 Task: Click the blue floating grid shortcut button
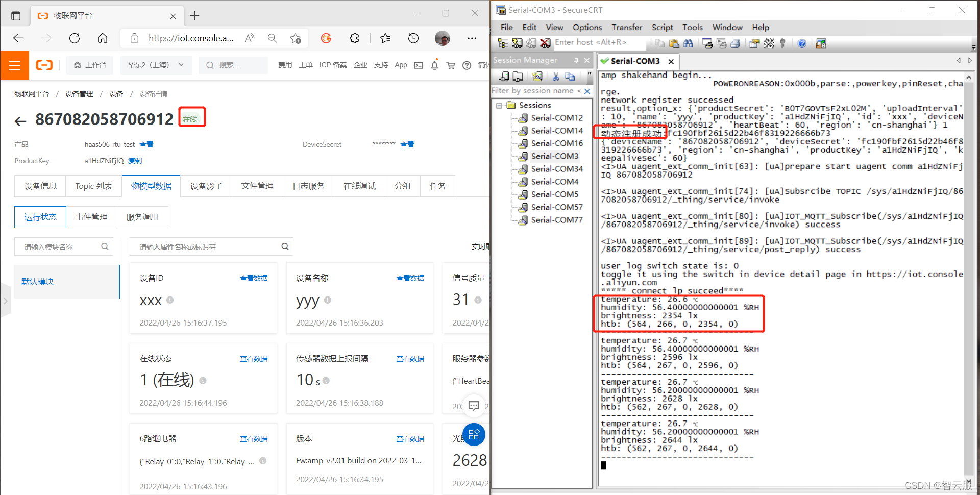474,435
